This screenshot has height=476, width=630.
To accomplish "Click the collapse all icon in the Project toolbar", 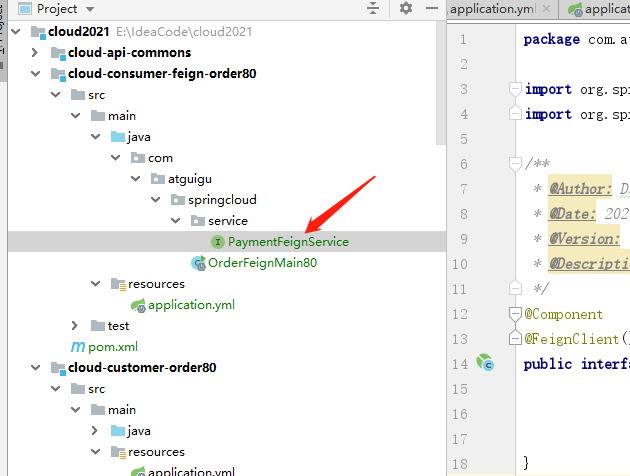I will pos(373,8).
